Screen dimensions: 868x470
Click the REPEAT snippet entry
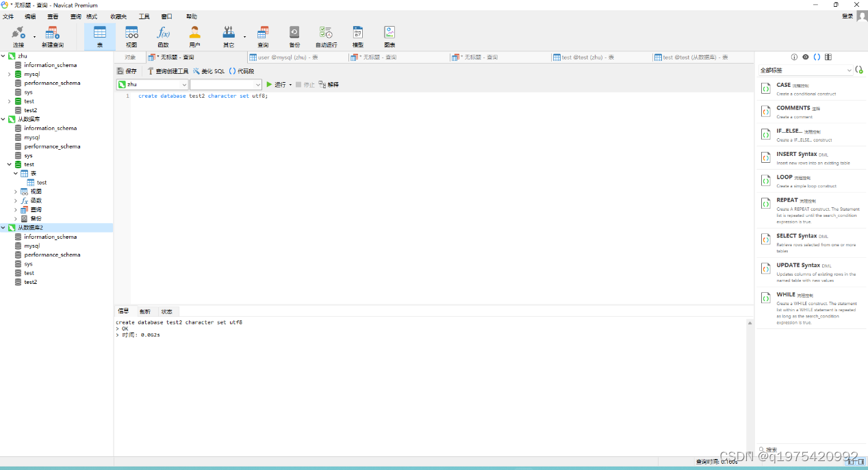[x=811, y=211]
